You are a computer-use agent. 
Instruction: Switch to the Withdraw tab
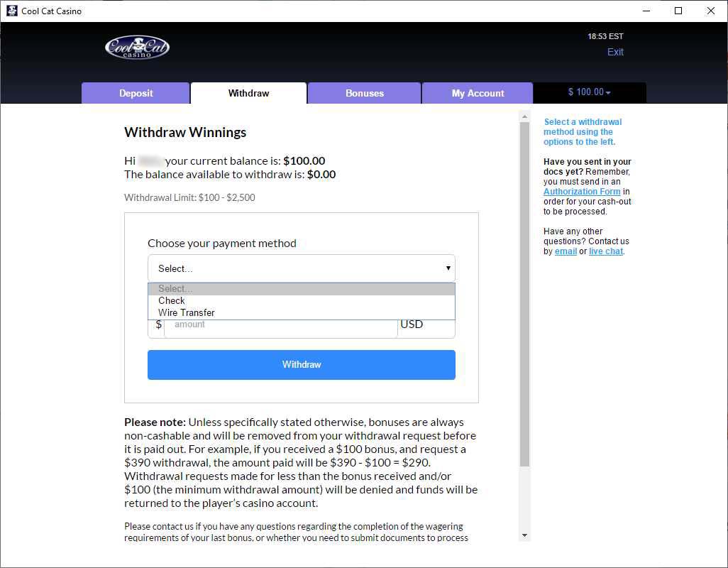point(248,93)
